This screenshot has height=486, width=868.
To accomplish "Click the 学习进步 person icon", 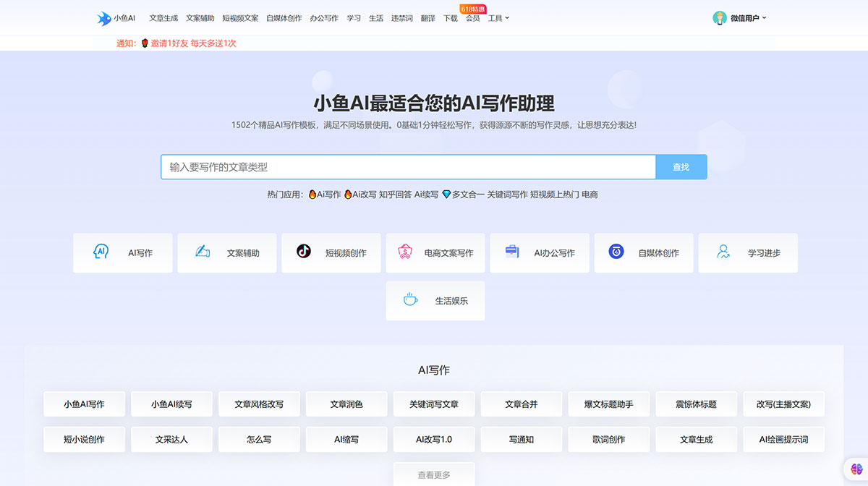I will pyautogui.click(x=722, y=252).
